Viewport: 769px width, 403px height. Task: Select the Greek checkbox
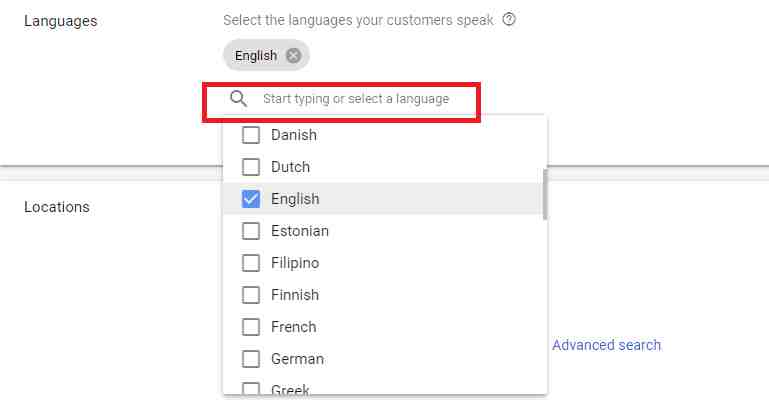251,389
